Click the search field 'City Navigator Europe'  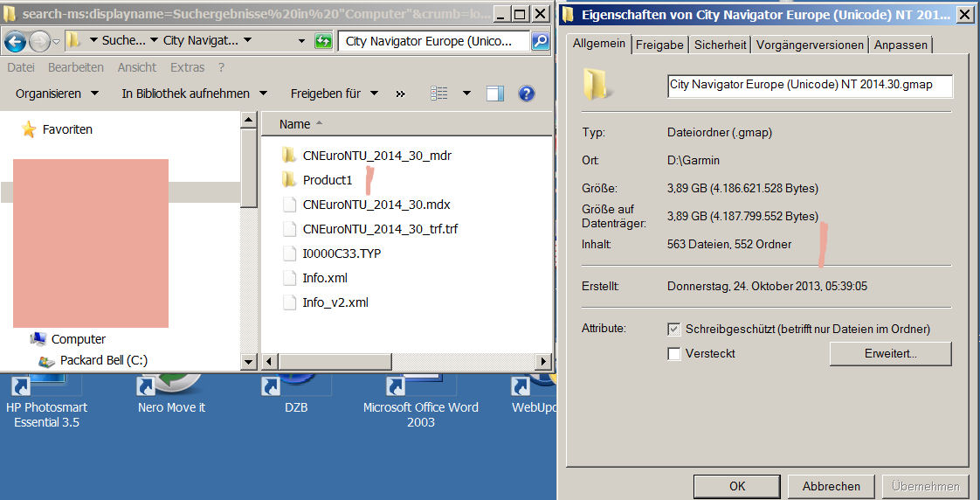pos(434,41)
